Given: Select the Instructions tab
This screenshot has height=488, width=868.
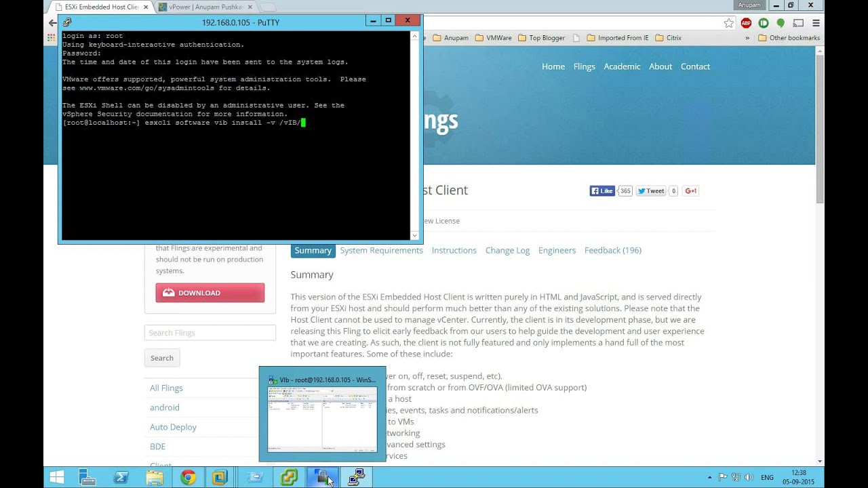Looking at the screenshot, I should (454, 250).
